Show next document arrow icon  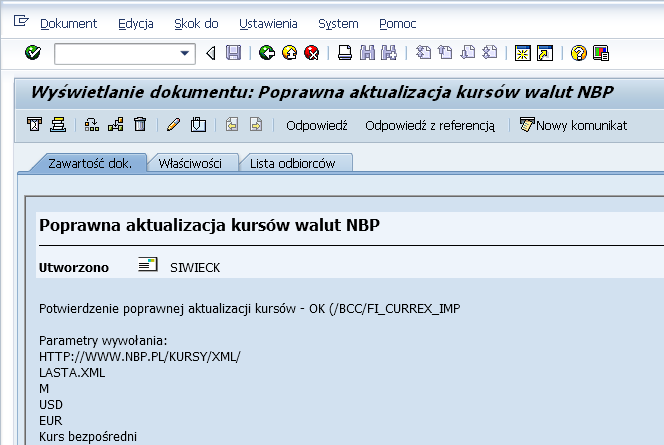click(256, 125)
